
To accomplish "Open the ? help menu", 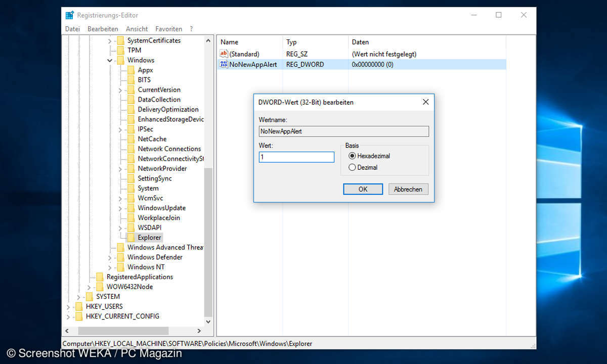I will [192, 29].
